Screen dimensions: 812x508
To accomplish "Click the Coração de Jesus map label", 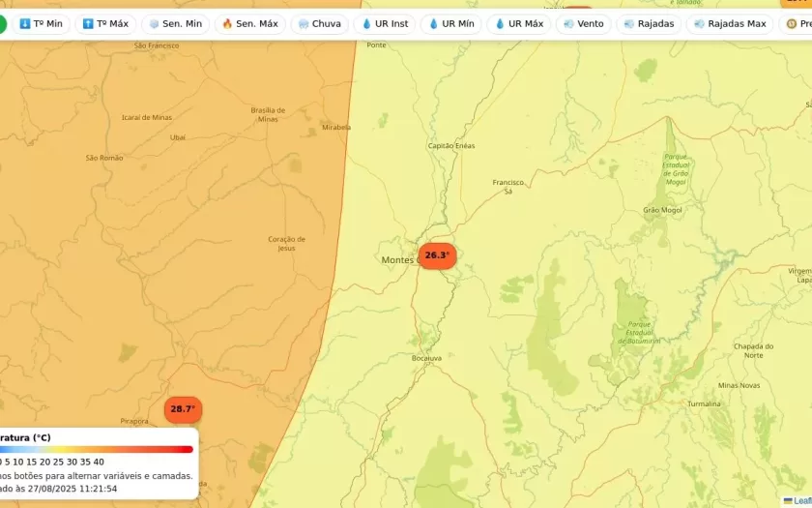I will pyautogui.click(x=286, y=243).
